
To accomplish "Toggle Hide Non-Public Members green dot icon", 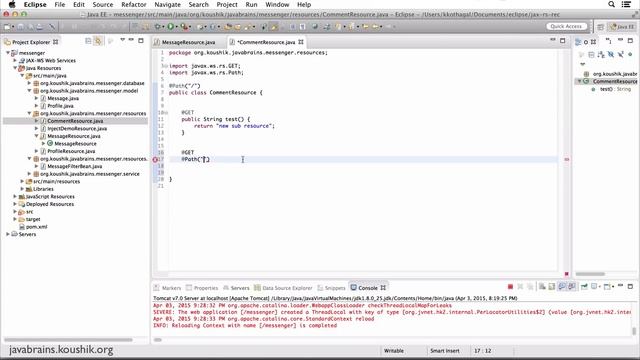I will (x=630, y=54).
